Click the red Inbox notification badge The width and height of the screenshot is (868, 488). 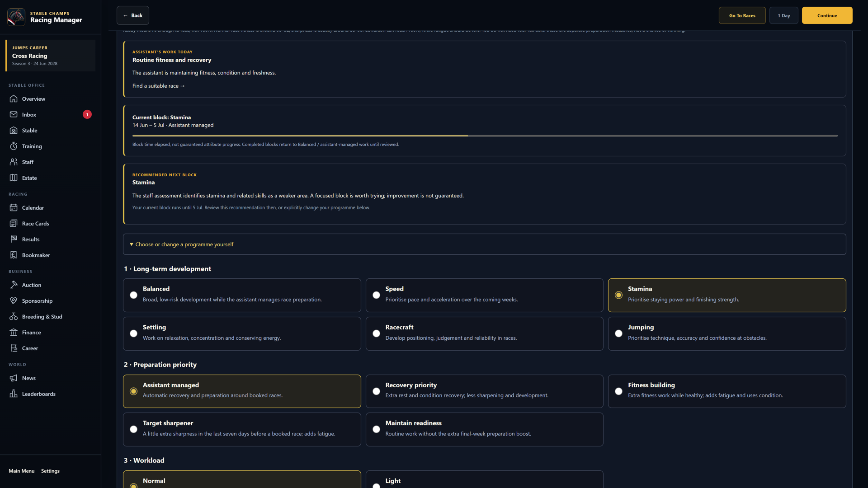[87, 114]
